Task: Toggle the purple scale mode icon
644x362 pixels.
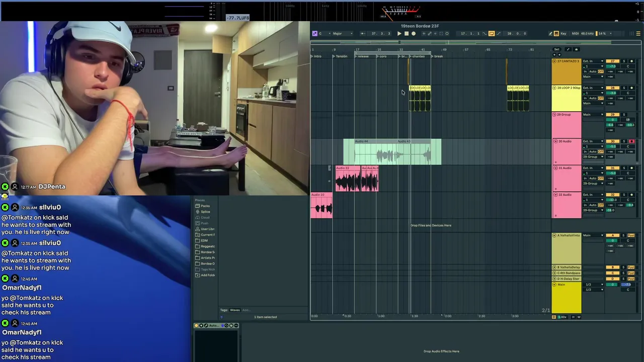Action: pyautogui.click(x=314, y=34)
